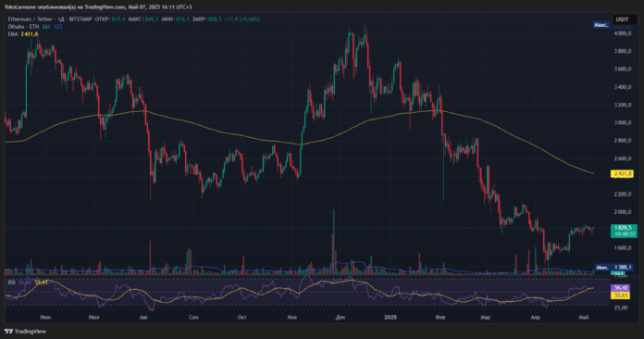Image resolution: width=644 pixels, height=339 pixels.
Task: Select the EMA indicator legend label
Action: coord(13,34)
